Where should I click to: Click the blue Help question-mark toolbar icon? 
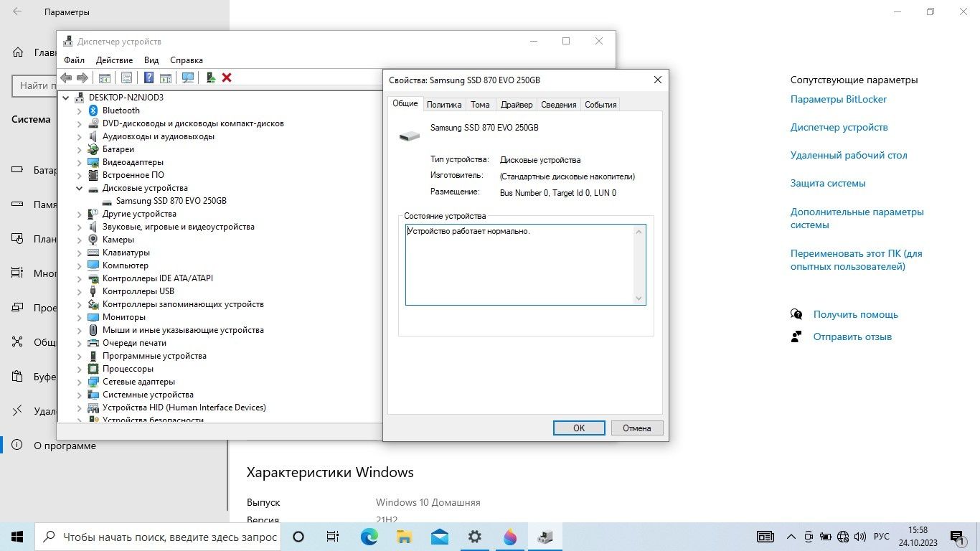[x=149, y=77]
